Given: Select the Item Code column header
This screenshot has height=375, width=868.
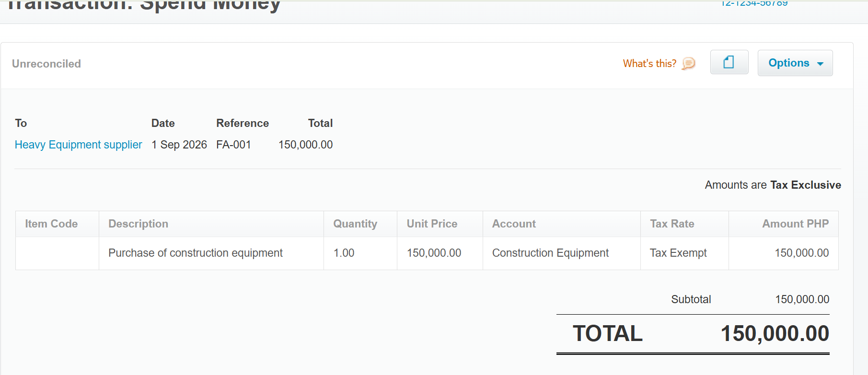Looking at the screenshot, I should pos(51,224).
